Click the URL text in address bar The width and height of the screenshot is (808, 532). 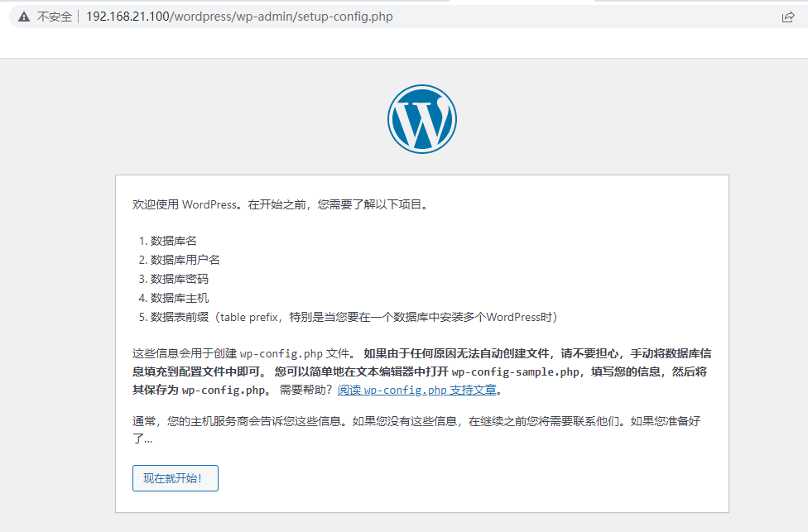pyautogui.click(x=239, y=17)
